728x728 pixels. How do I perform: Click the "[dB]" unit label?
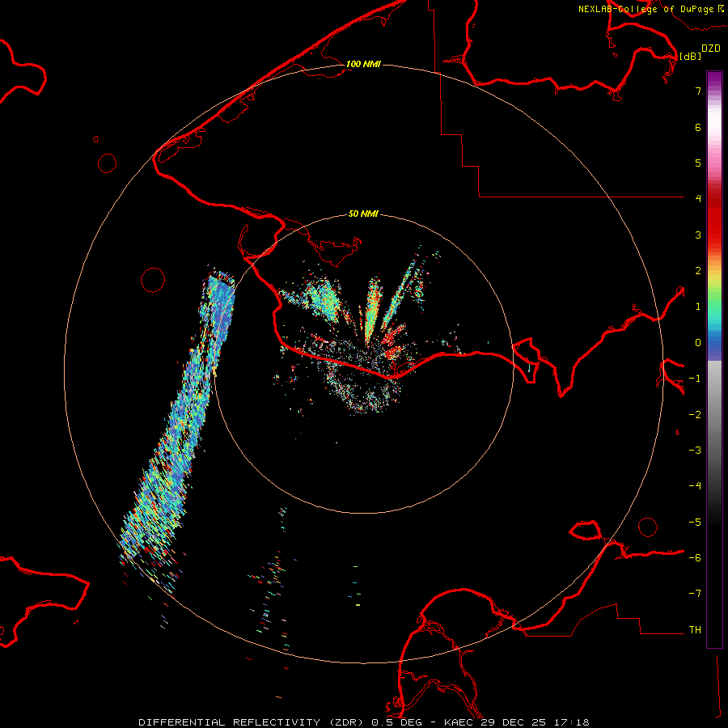tap(690, 56)
